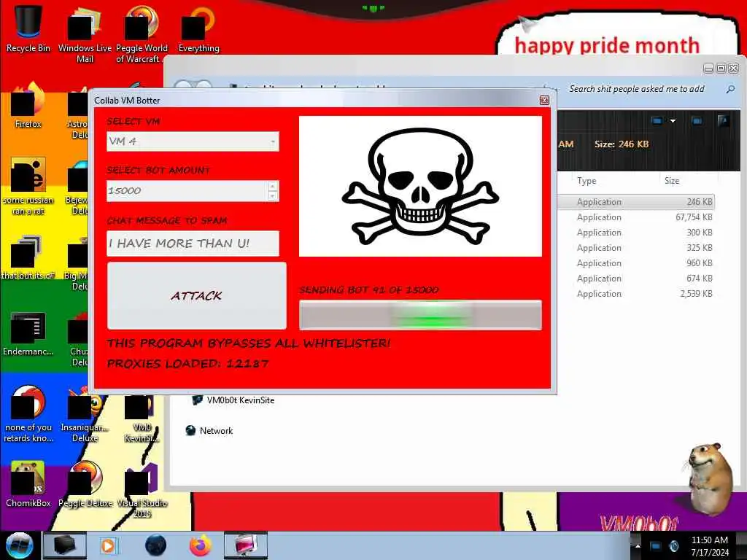Image resolution: width=747 pixels, height=560 pixels.
Task: Click the skull and crossbones image
Action: click(420, 186)
